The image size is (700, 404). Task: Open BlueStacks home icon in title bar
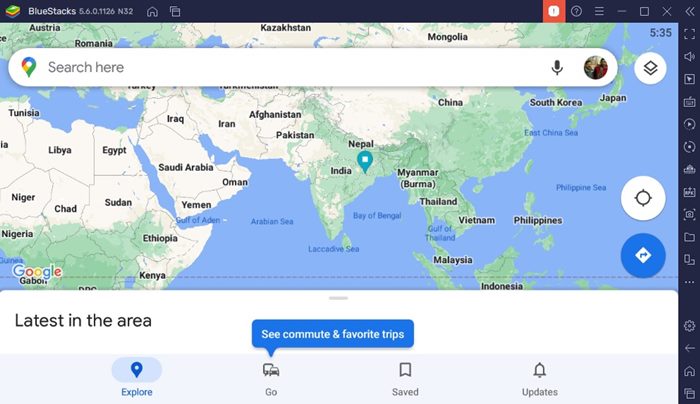pos(152,12)
